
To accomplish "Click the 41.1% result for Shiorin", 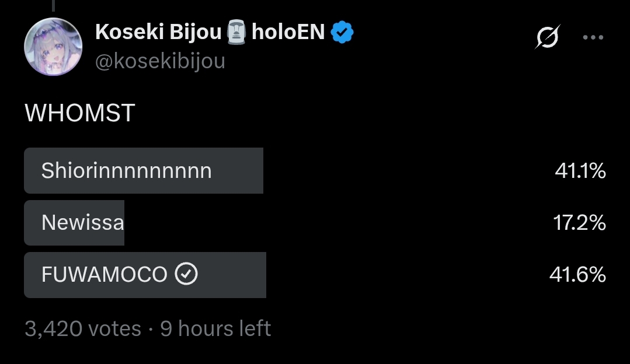I will click(580, 171).
